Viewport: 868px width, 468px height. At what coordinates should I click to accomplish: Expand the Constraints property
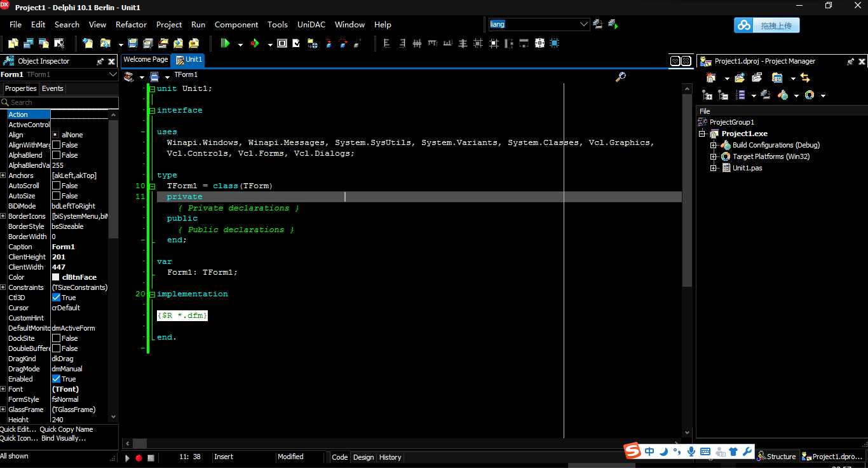tap(3, 287)
